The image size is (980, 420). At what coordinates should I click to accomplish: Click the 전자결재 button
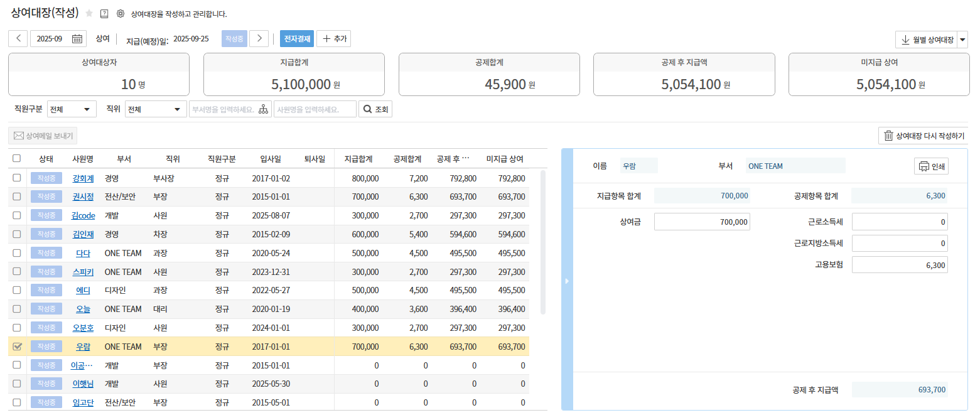(x=297, y=39)
